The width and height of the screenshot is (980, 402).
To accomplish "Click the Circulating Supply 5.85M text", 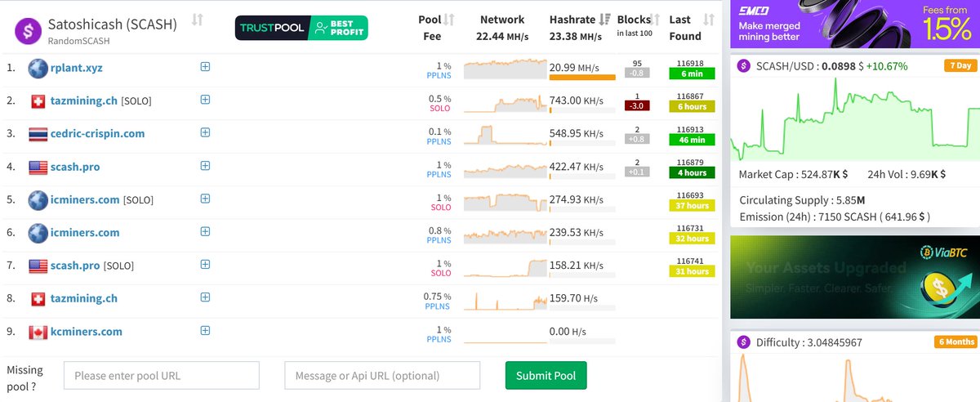I will (803, 200).
